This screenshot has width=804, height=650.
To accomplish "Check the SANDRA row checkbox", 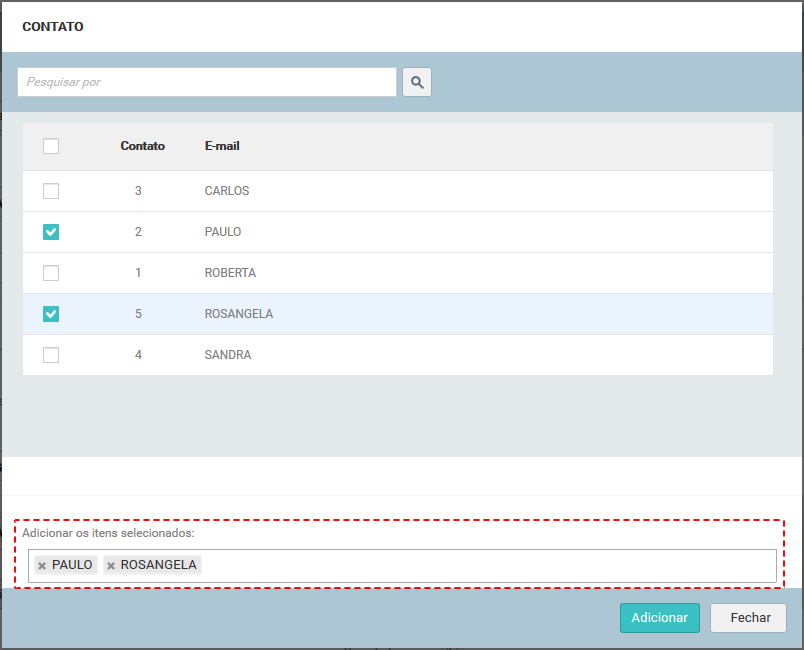I will [51, 355].
